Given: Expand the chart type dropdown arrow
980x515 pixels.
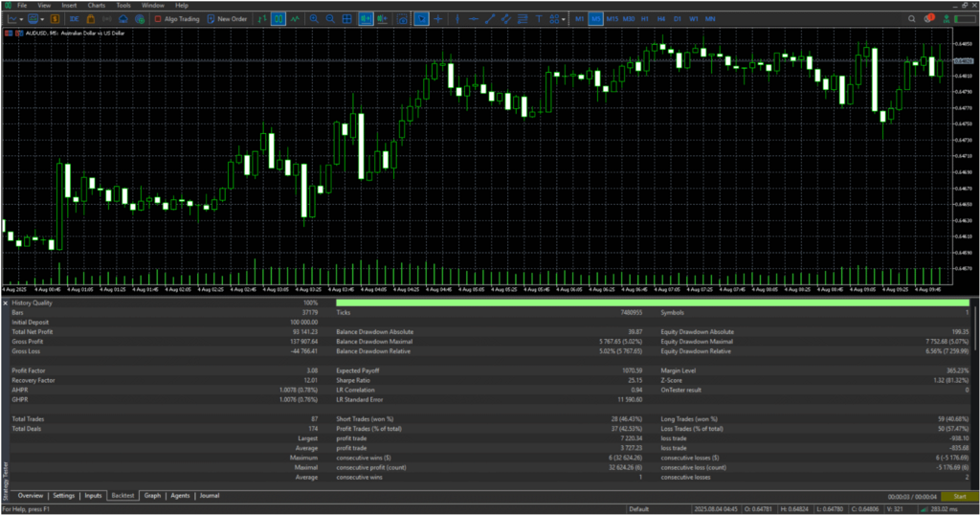Looking at the screenshot, I should point(22,18).
